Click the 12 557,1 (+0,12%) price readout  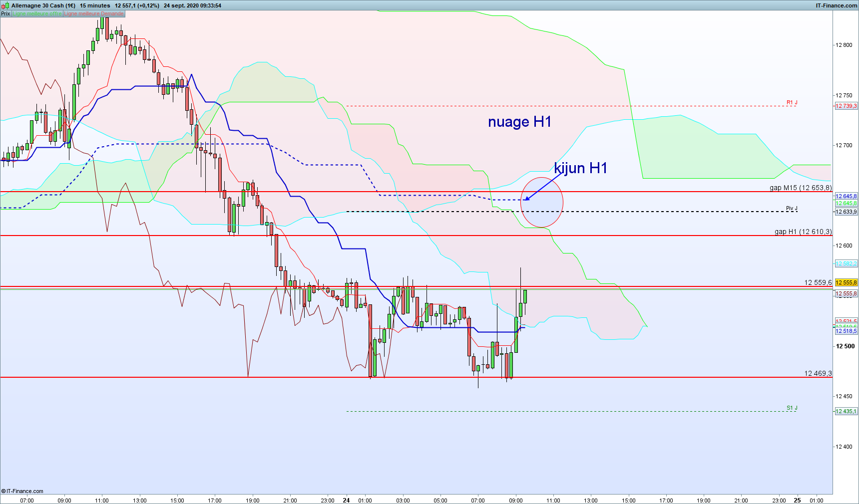point(137,5)
